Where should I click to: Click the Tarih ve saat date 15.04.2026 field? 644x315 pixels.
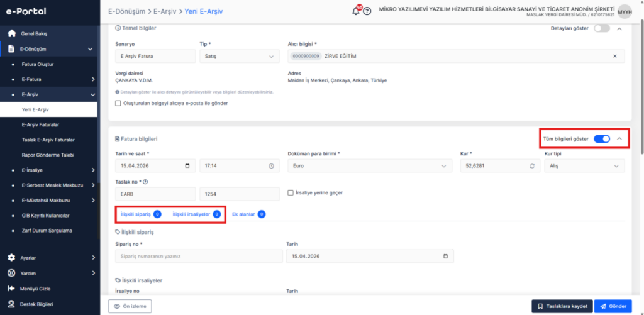coord(156,166)
